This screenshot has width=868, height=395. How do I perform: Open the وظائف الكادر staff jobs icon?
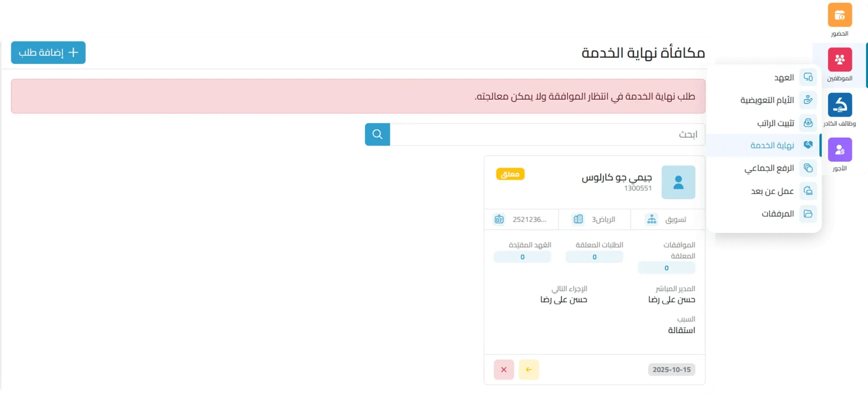[x=839, y=105]
